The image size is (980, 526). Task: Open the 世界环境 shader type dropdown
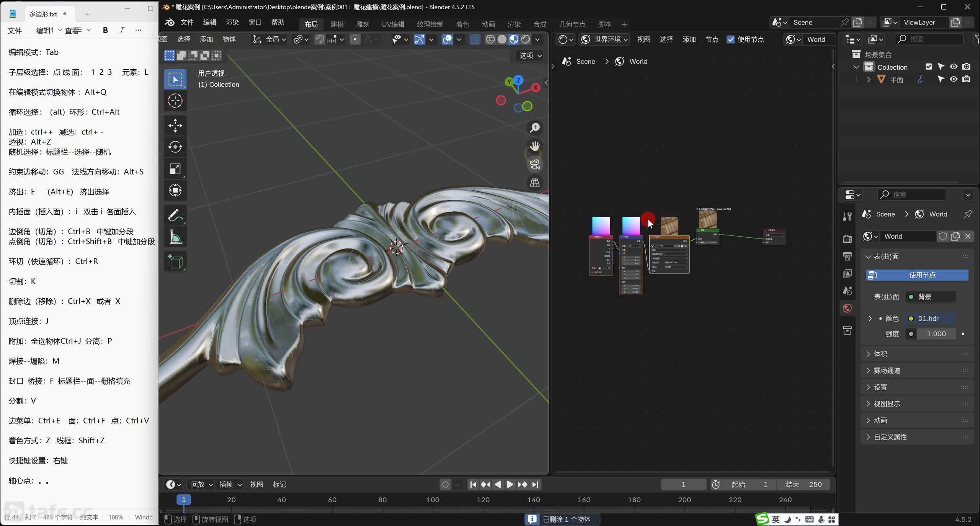[605, 39]
